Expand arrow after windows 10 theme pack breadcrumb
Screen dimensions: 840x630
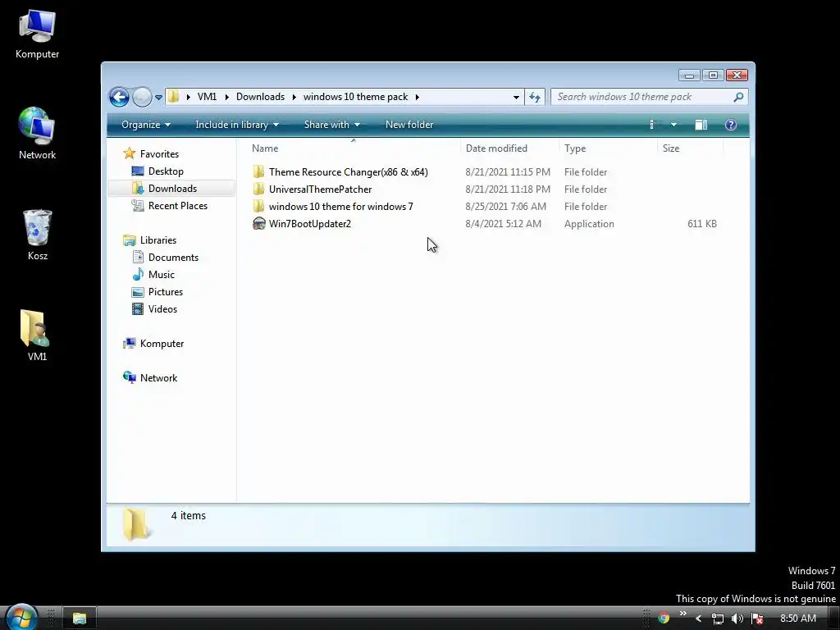pyautogui.click(x=417, y=97)
